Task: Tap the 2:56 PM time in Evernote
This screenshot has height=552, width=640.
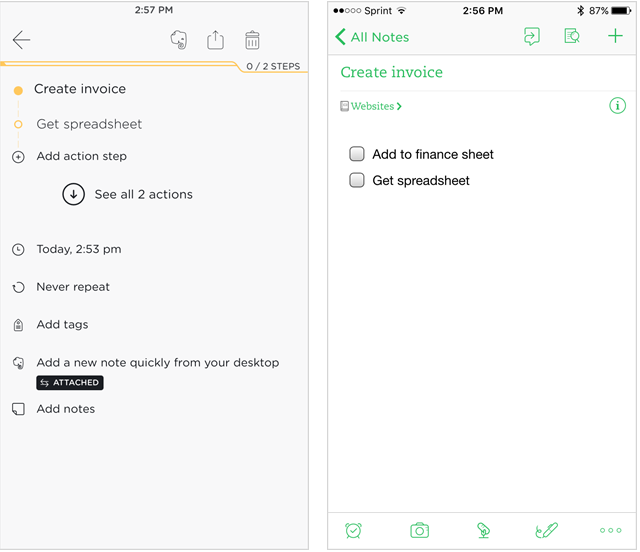Action: coord(482,11)
